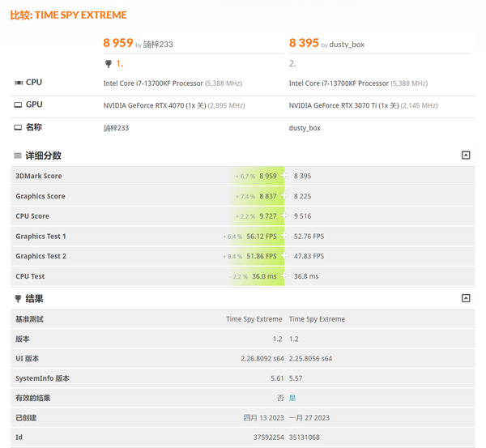
Task: Click the 是 valid result link
Action: (292, 398)
